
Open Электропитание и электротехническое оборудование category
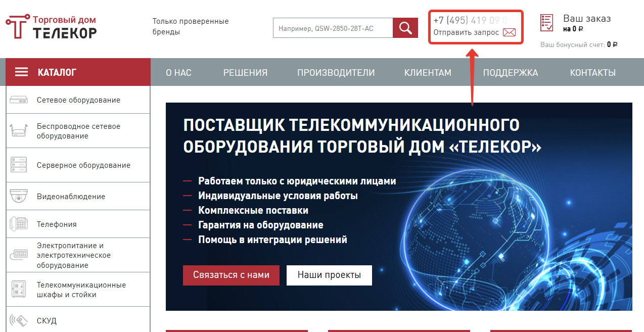(78, 255)
